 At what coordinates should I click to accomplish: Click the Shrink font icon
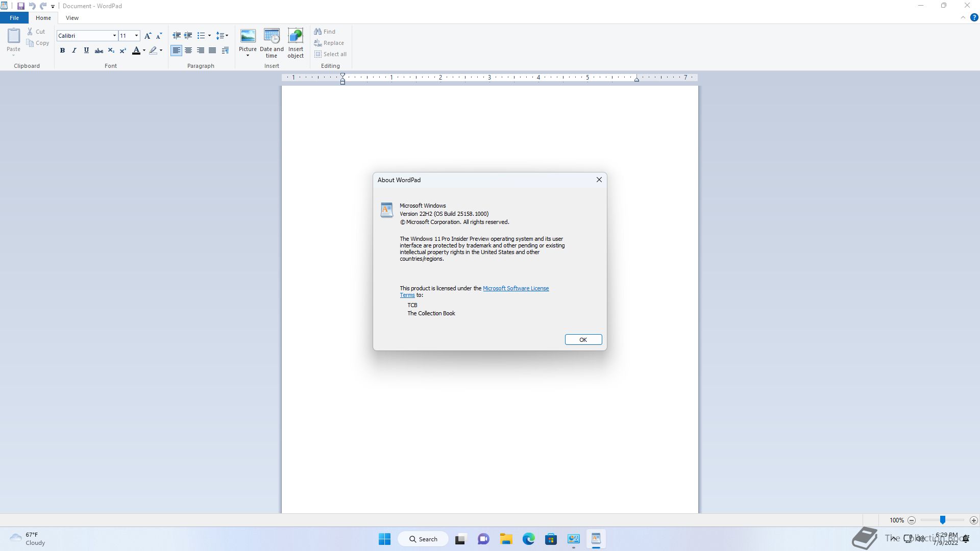[159, 36]
